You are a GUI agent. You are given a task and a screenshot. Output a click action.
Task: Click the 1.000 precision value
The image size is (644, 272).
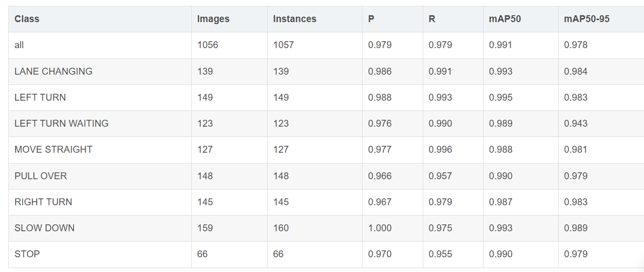click(x=380, y=228)
